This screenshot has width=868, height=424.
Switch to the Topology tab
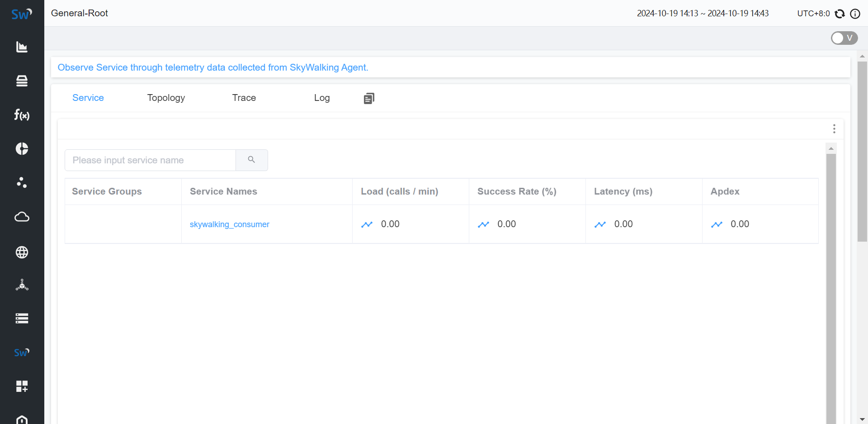pyautogui.click(x=166, y=98)
